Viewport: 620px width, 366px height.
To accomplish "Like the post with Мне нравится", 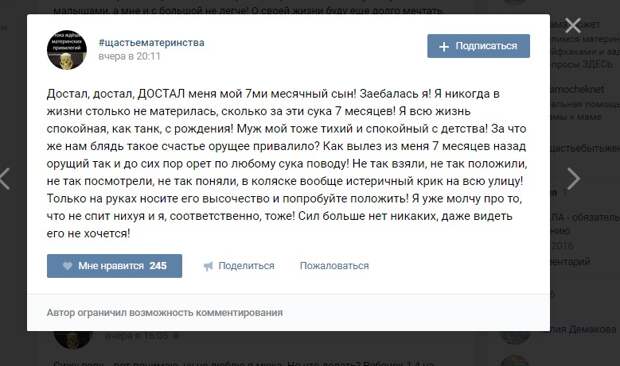I will point(114,266).
